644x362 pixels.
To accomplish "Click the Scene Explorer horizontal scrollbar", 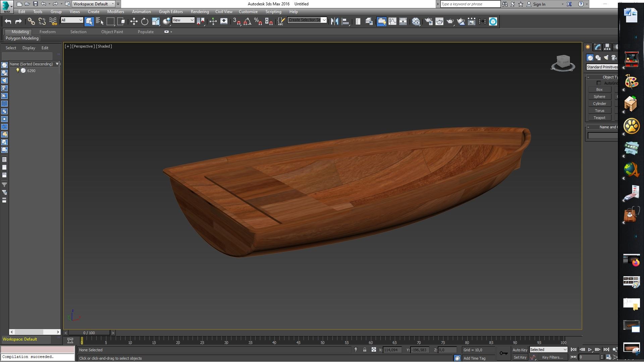I will click(35, 332).
